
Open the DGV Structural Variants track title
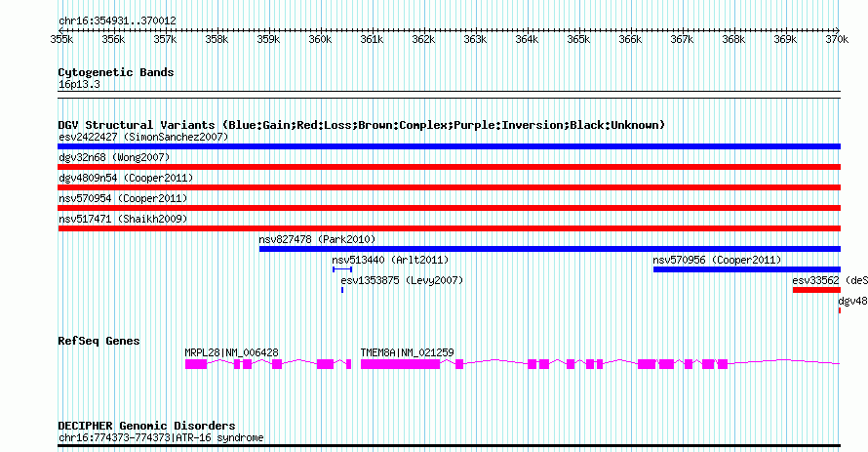pos(361,125)
